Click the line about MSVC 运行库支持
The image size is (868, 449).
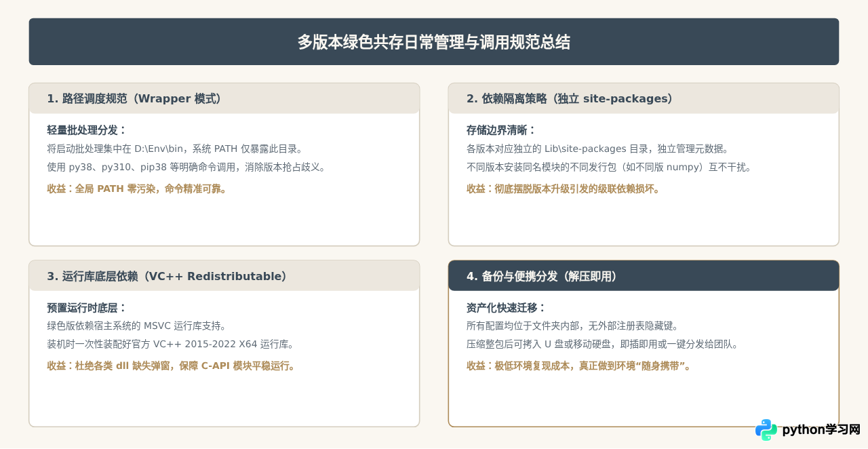(x=137, y=326)
